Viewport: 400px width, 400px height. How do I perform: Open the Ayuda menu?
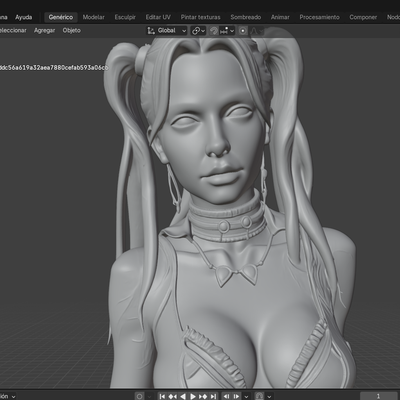pos(24,17)
